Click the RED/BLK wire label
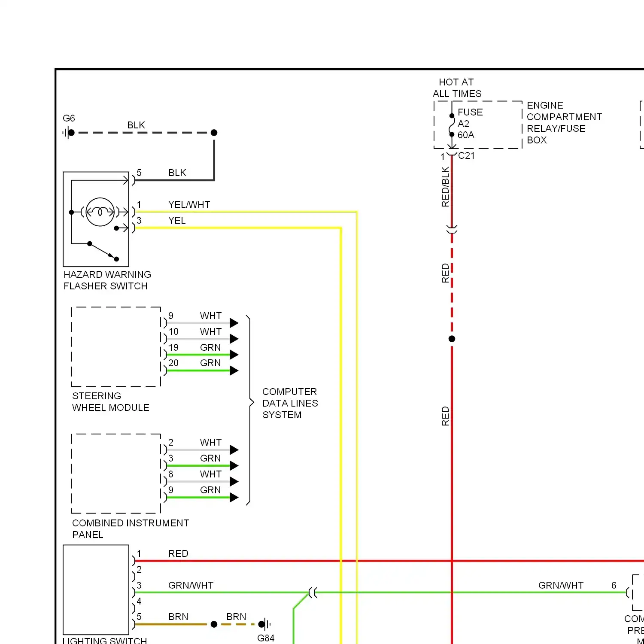 click(x=445, y=187)
